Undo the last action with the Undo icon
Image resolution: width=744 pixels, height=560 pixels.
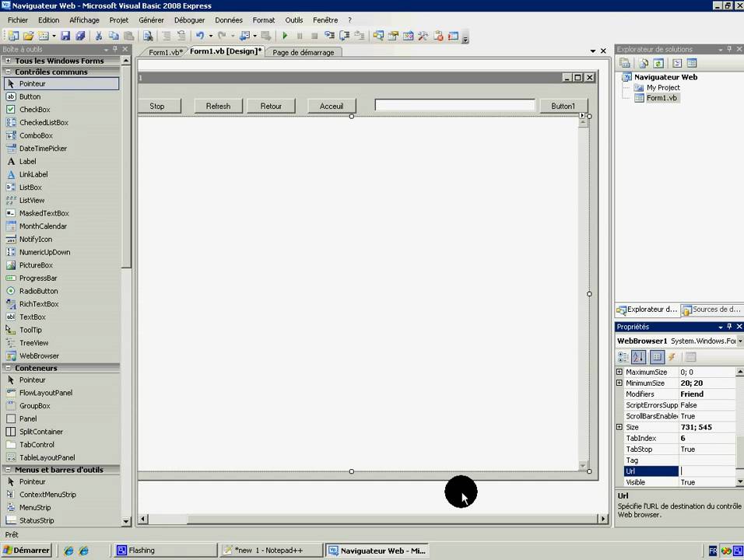click(200, 36)
